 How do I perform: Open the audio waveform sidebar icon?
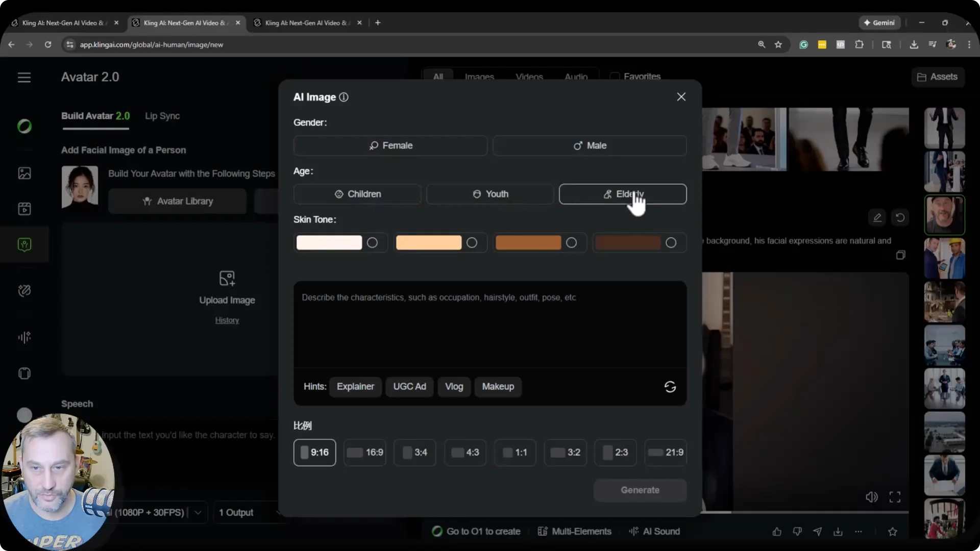point(24,337)
